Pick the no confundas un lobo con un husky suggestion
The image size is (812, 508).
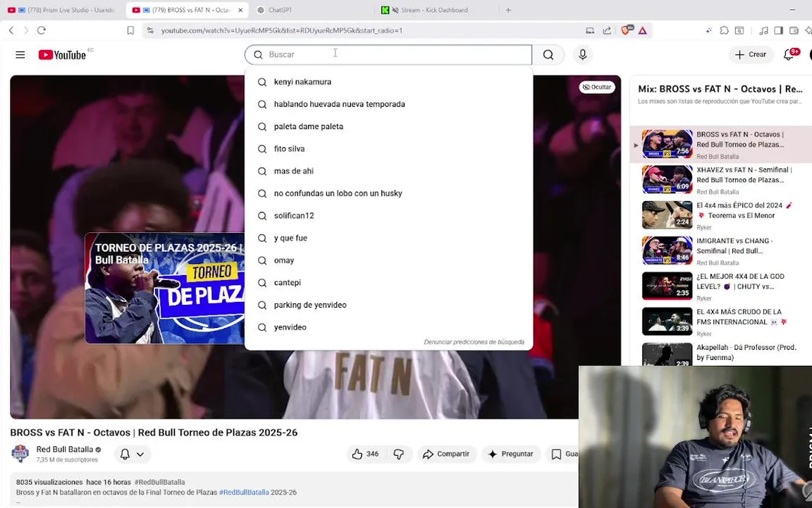click(x=388, y=193)
